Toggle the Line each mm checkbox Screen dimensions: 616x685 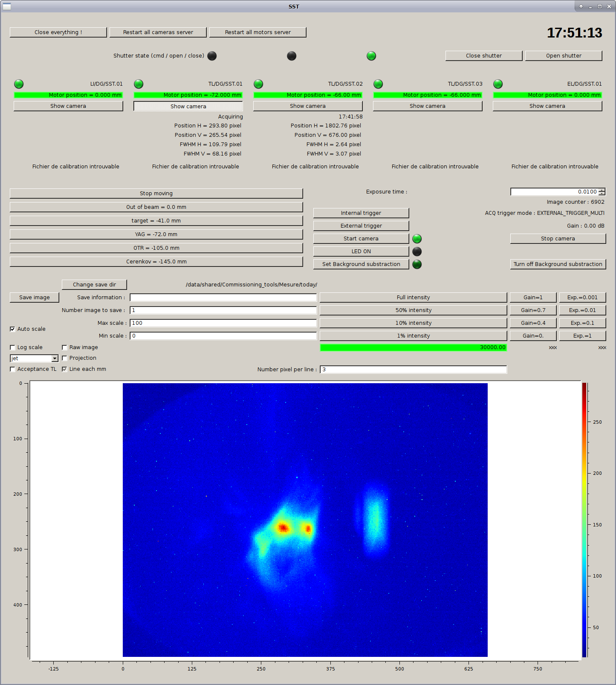point(65,369)
